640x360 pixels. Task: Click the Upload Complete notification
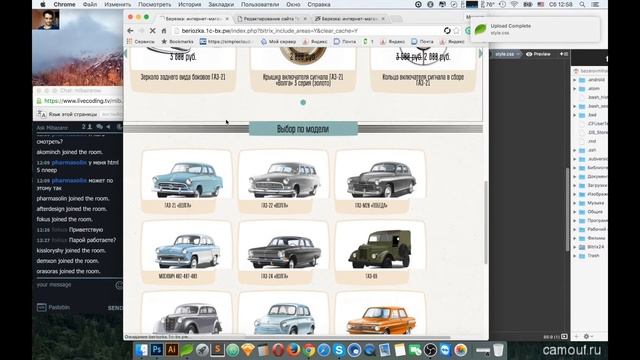coord(535,29)
